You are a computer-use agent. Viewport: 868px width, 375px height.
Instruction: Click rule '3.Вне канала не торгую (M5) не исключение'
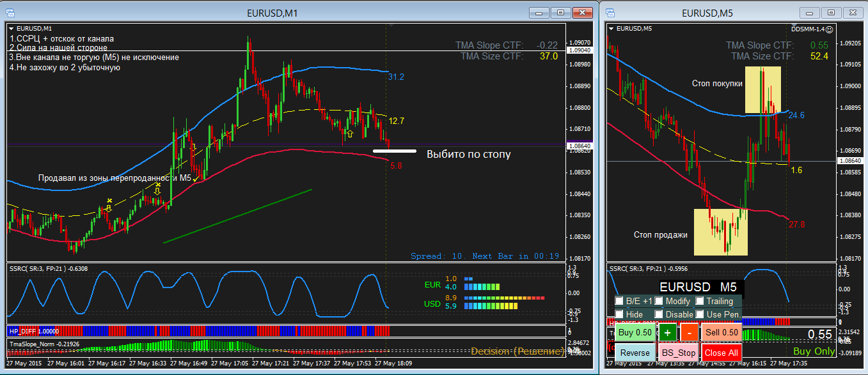[x=94, y=57]
